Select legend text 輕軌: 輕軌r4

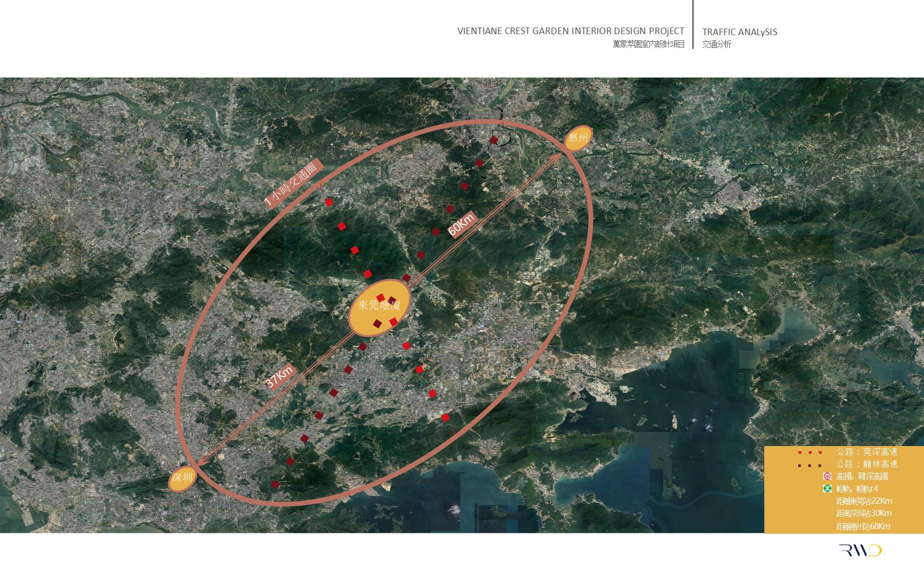(x=857, y=489)
